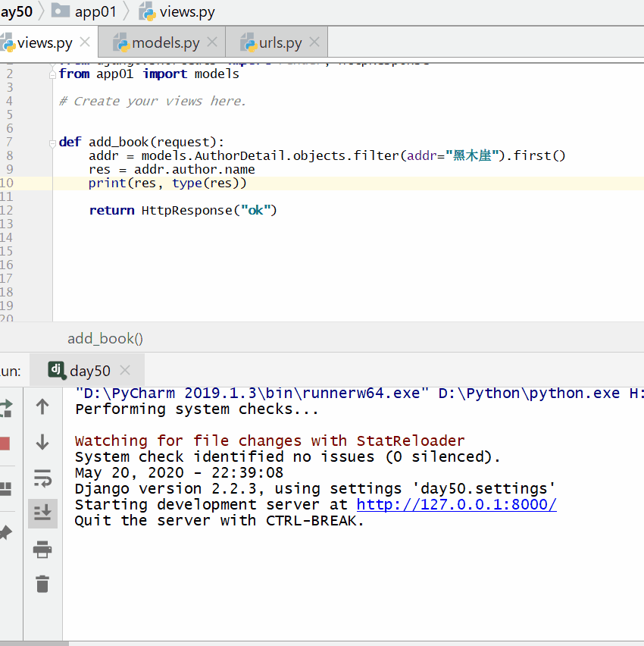Print the console output
The width and height of the screenshot is (644, 646).
coord(42,549)
